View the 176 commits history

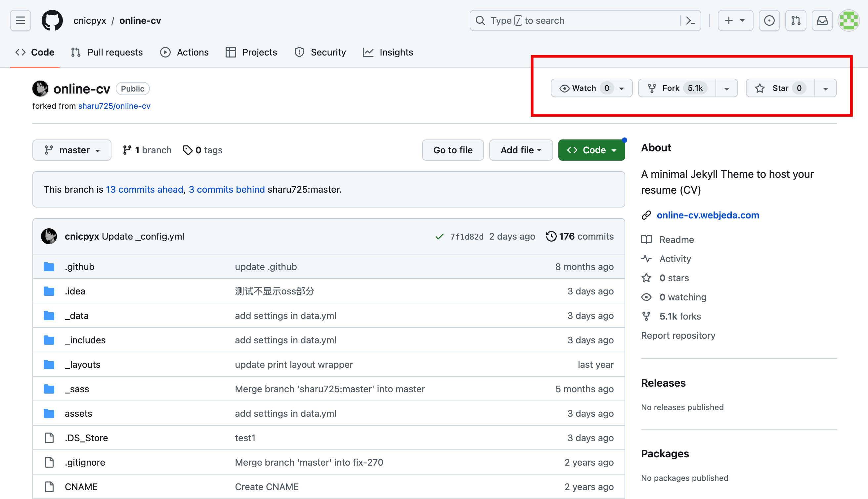pos(580,237)
